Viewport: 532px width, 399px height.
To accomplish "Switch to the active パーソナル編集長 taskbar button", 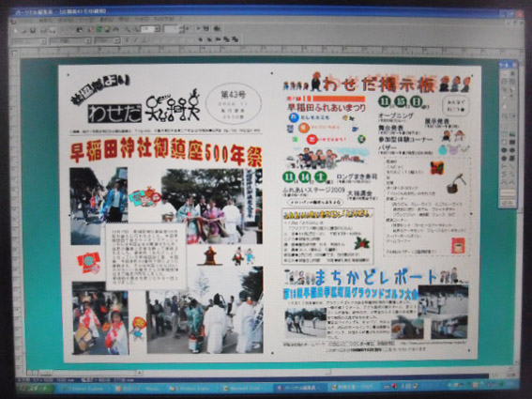I will (300, 388).
